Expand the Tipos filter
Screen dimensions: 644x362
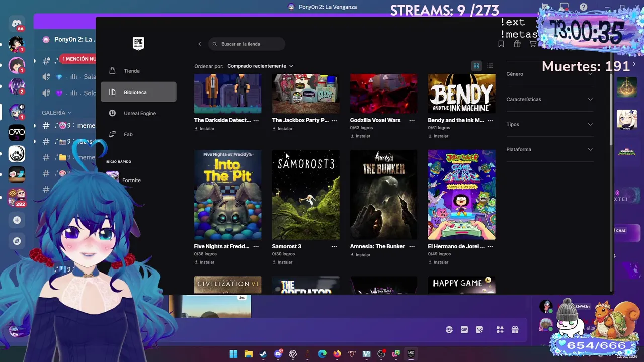pyautogui.click(x=550, y=124)
